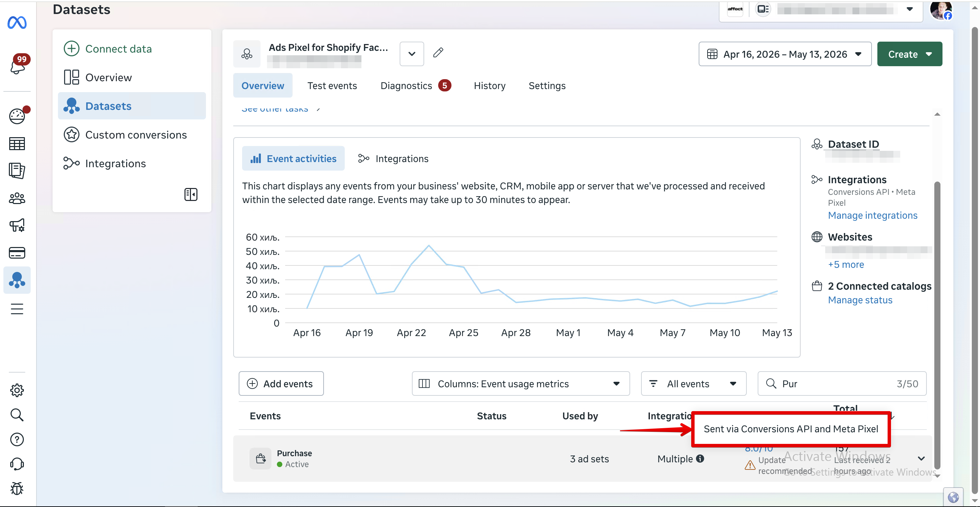Click +5 more websites link

[846, 264]
